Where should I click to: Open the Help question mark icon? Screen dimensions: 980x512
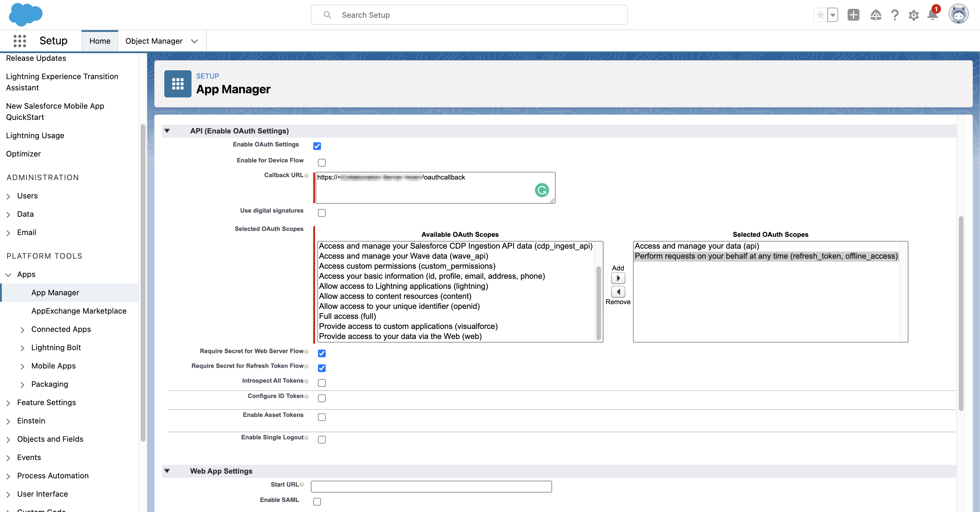(895, 15)
